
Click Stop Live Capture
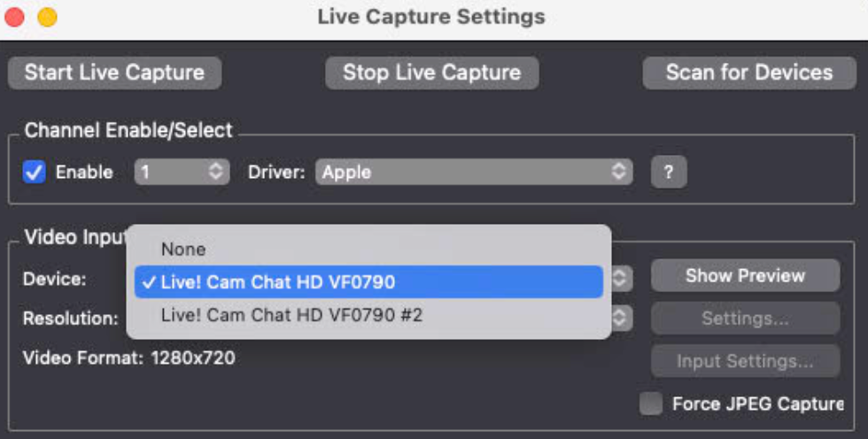(432, 73)
